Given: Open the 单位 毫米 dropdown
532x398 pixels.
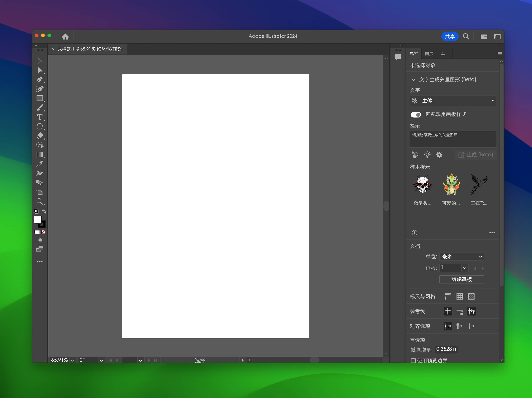Looking at the screenshot, I should coord(461,256).
